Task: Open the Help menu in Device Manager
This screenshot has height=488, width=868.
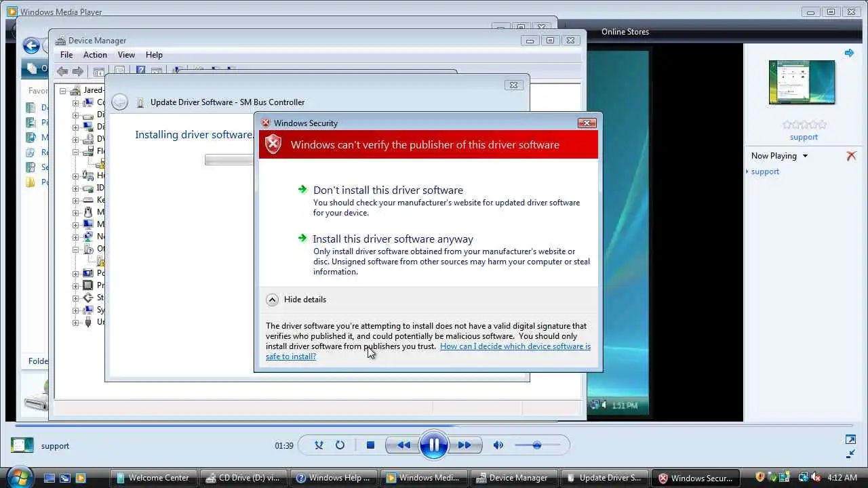Action: click(x=154, y=55)
